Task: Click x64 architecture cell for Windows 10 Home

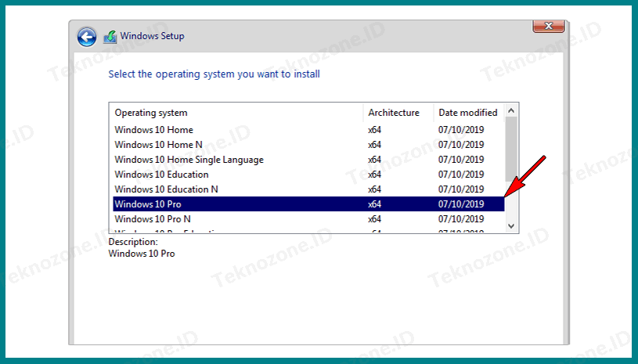Action: point(374,130)
